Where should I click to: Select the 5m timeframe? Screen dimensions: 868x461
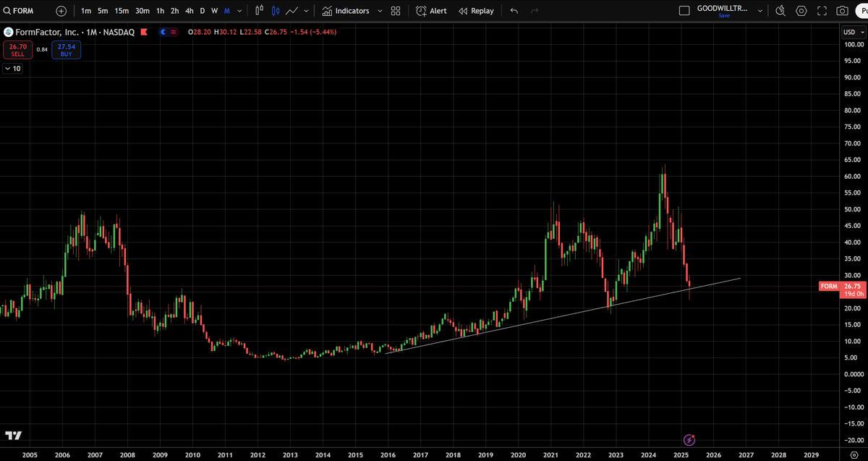click(103, 11)
